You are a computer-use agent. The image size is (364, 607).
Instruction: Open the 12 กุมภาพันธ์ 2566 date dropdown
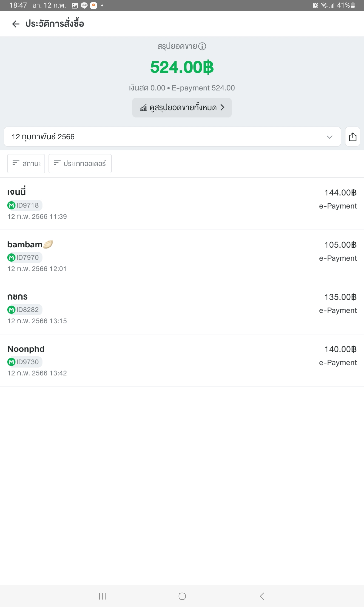pyautogui.click(x=172, y=137)
